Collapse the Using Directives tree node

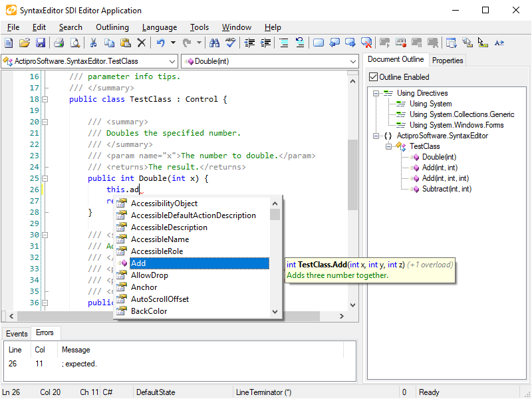pos(376,93)
